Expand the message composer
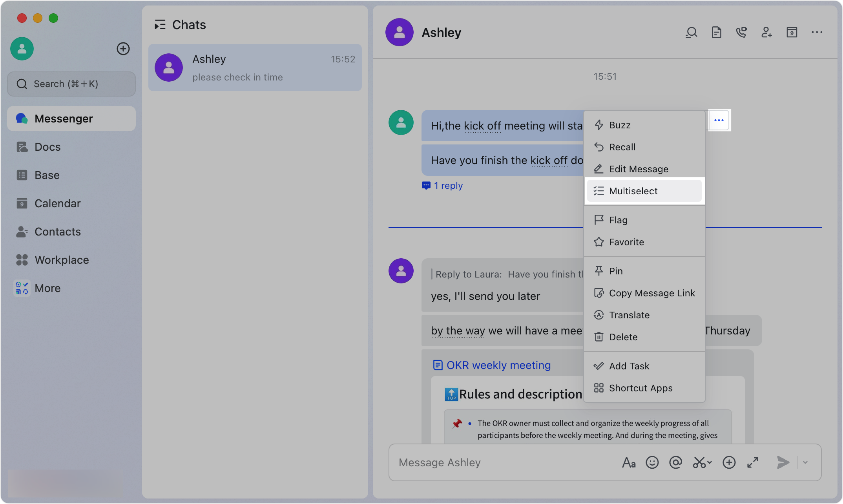This screenshot has height=504, width=843. (x=753, y=462)
